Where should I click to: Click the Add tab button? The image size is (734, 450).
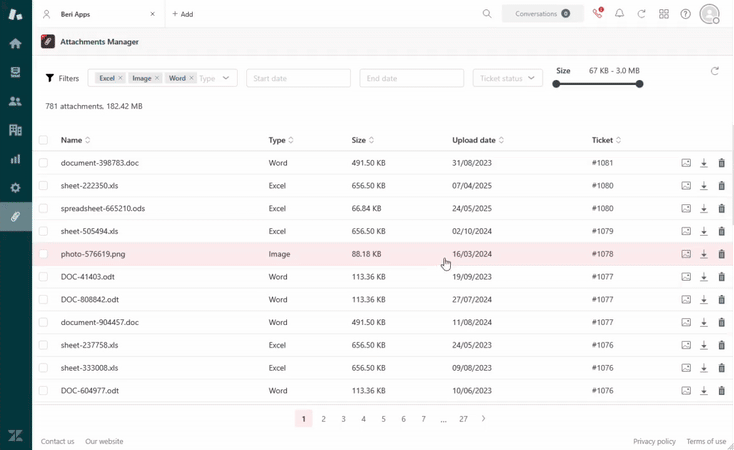coord(183,14)
